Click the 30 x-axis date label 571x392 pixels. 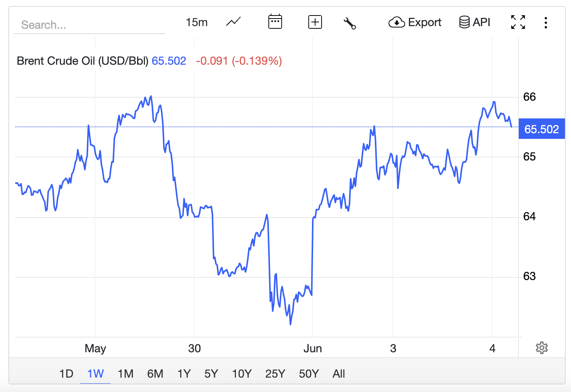point(195,348)
